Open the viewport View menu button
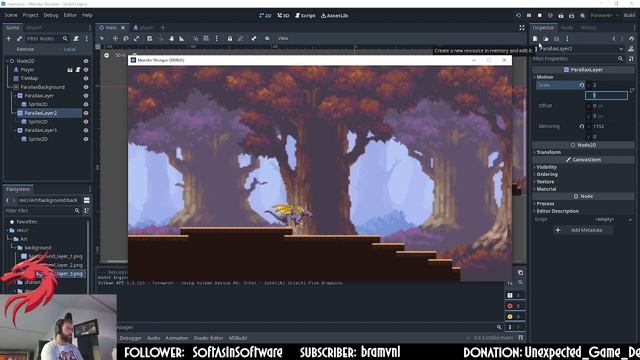This screenshot has width=640, height=360. (x=283, y=38)
